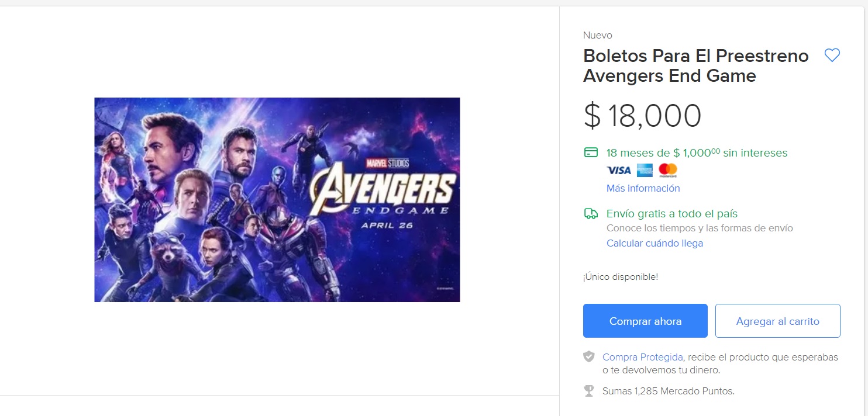Click the Mastercard logo
This screenshot has height=416, width=868.
667,171
